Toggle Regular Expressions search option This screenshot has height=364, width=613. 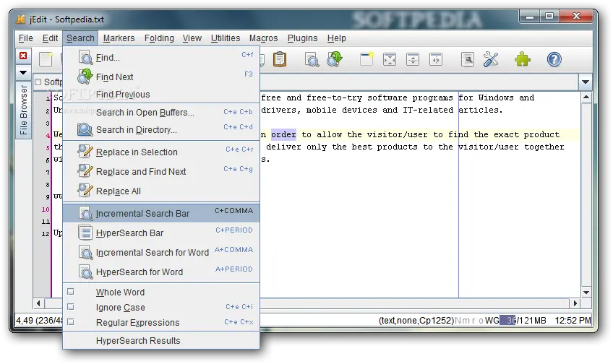point(137,323)
